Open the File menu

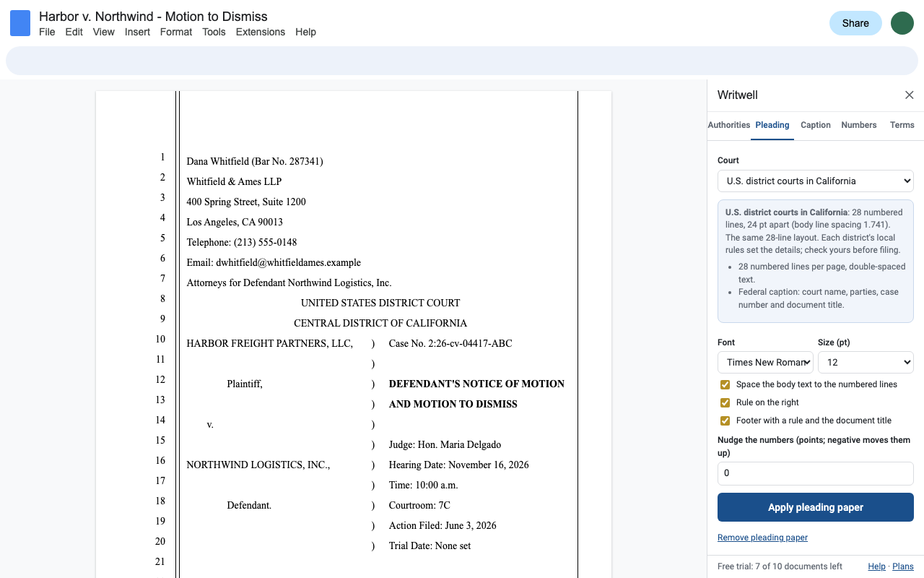click(x=47, y=32)
